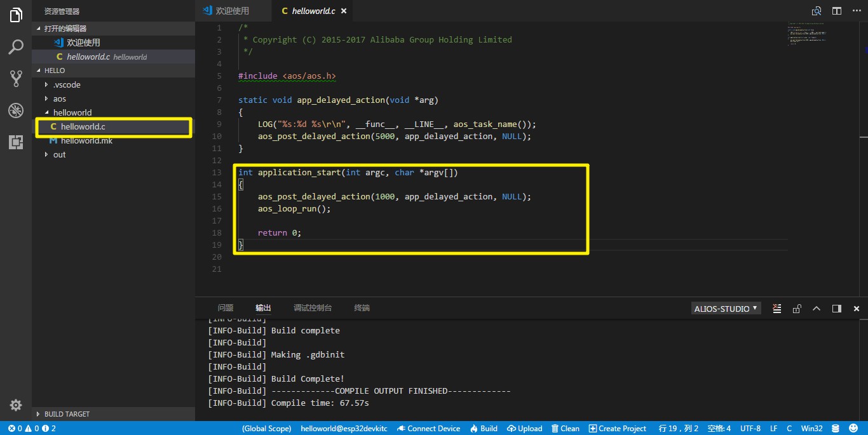The width and height of the screenshot is (868, 435).
Task: Close the output panel
Action: click(x=856, y=309)
